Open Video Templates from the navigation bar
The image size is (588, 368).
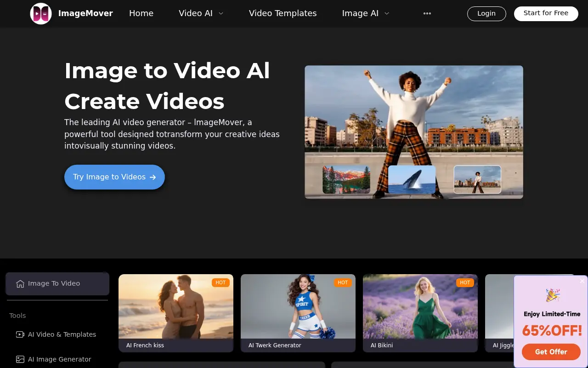pos(283,13)
